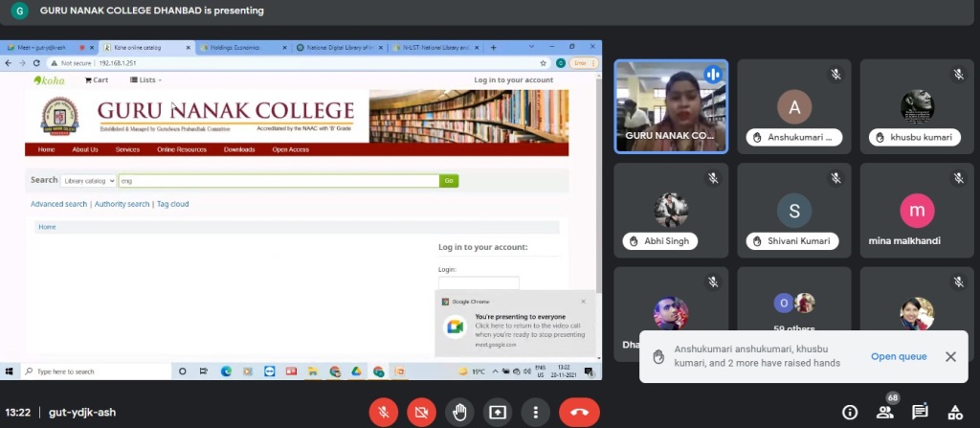Click the catalog search text field
This screenshot has width=980, height=428.
[x=278, y=181]
